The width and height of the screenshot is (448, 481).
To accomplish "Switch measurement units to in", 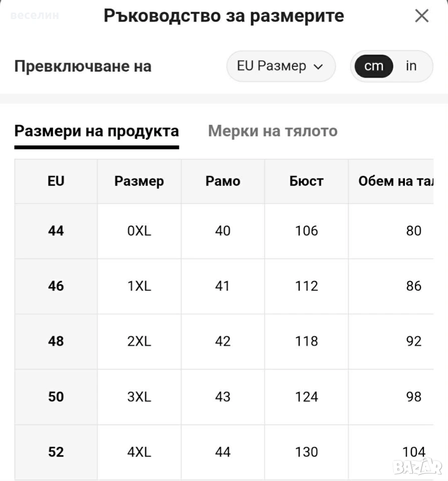I will click(x=411, y=66).
